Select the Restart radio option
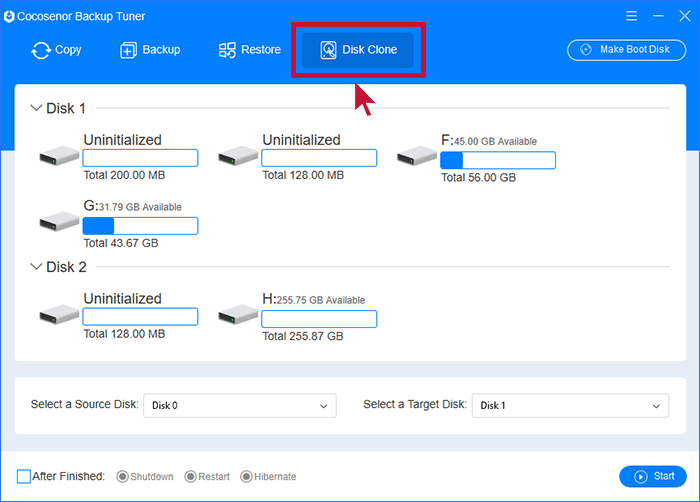Image resolution: width=700 pixels, height=502 pixels. (x=191, y=477)
